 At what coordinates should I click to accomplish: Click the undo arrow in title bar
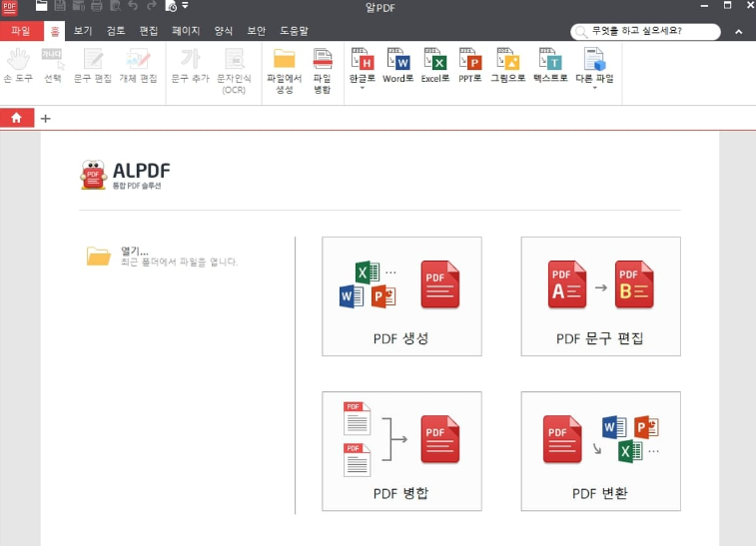tap(133, 6)
